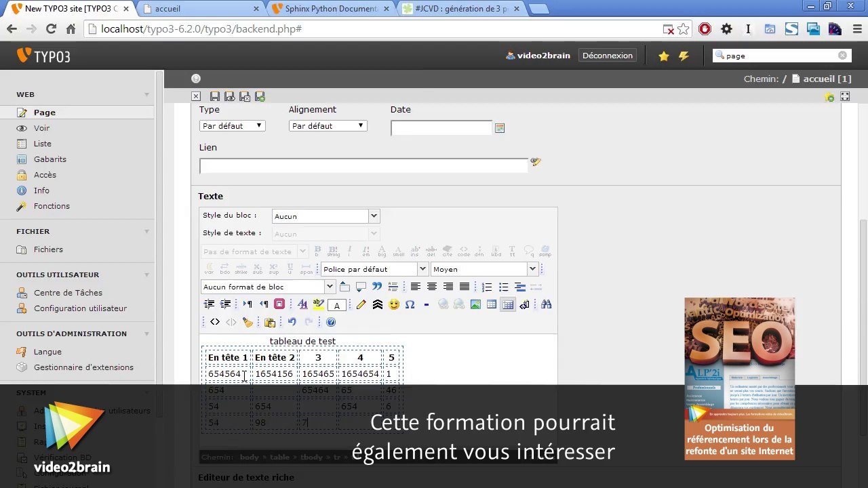Screen dimensions: 868x488
Task: Click the save and close document icon
Action: (245, 97)
